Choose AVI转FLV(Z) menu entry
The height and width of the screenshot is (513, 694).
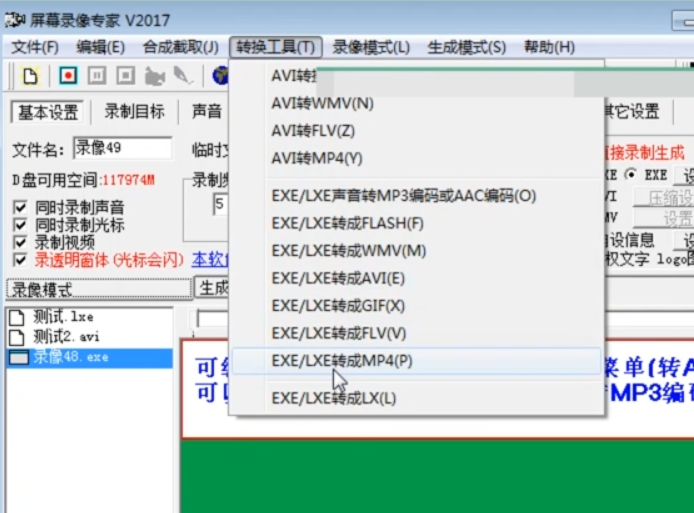coord(416,131)
